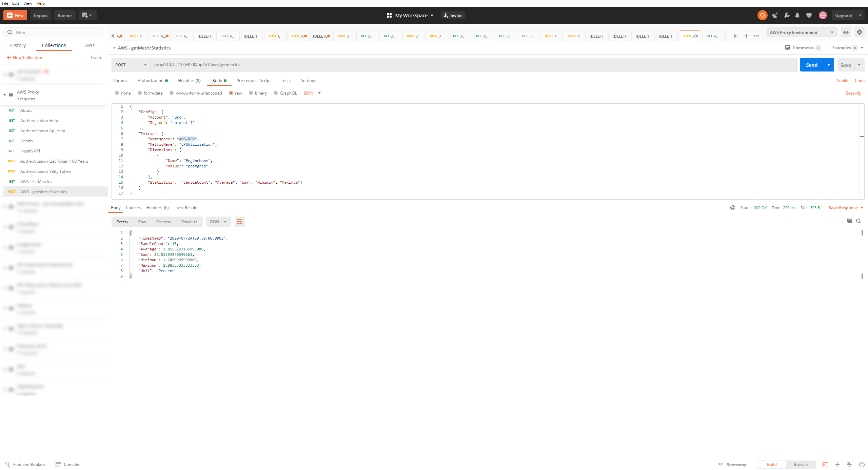Open the POST method dropdown

[131, 65]
